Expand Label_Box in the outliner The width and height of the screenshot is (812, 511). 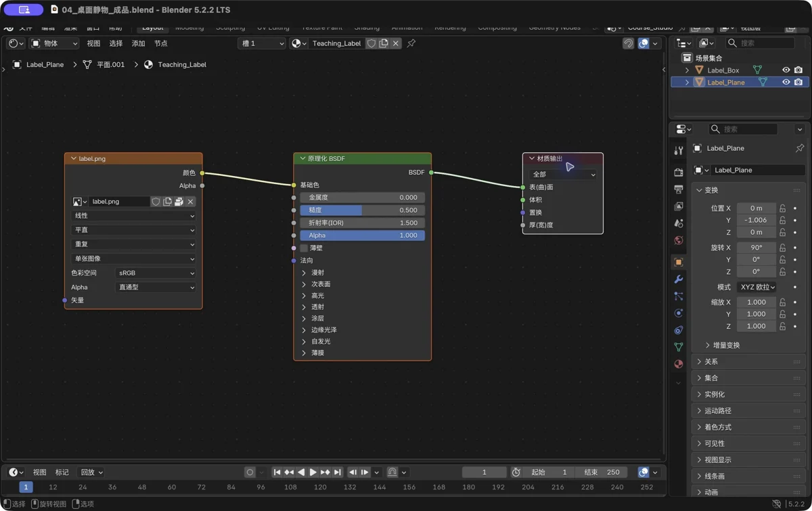click(687, 70)
